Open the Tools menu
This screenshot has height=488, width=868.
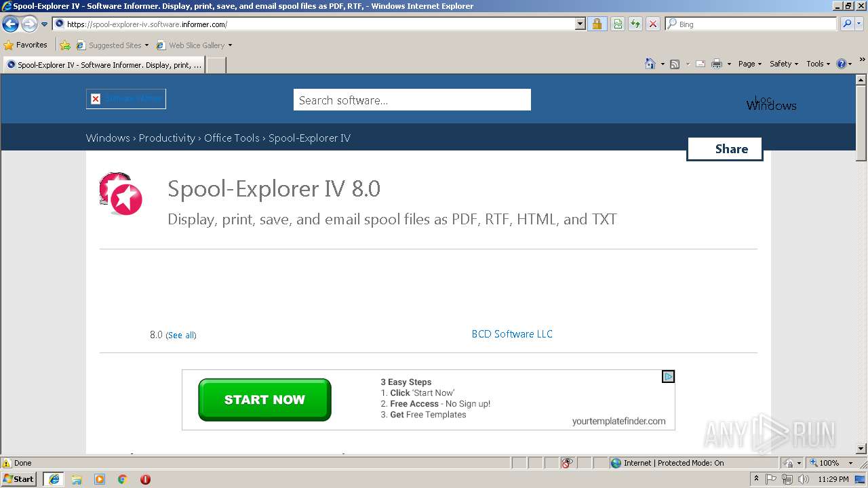tap(818, 64)
